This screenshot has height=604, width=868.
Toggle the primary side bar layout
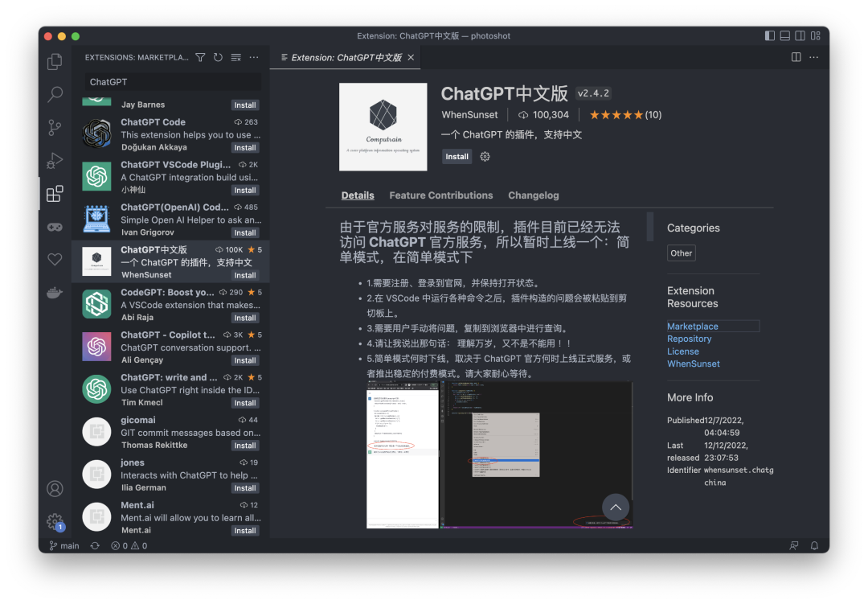pyautogui.click(x=769, y=35)
